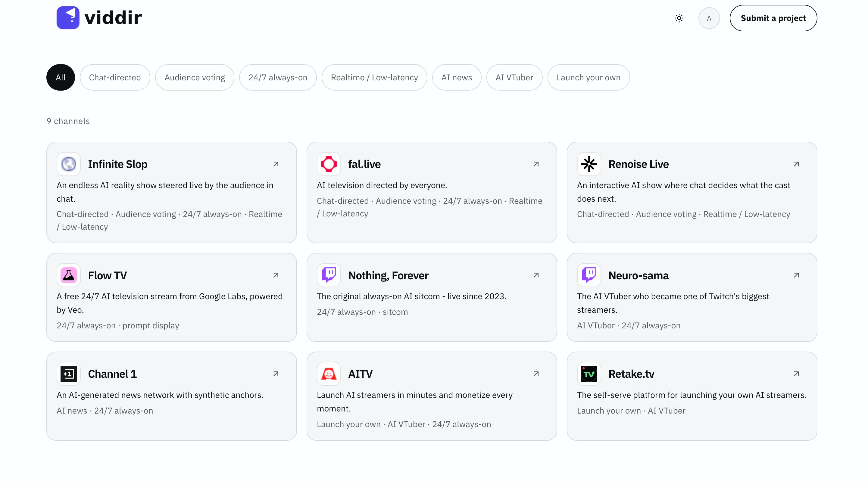Filter by Chat-directed
This screenshot has height=484, width=868.
[115, 77]
